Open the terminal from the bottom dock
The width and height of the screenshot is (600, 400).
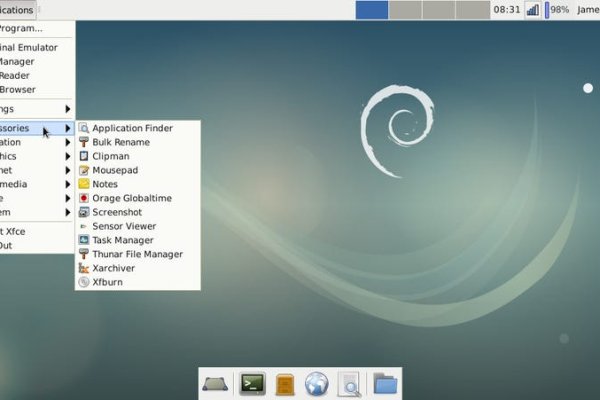[x=252, y=382]
